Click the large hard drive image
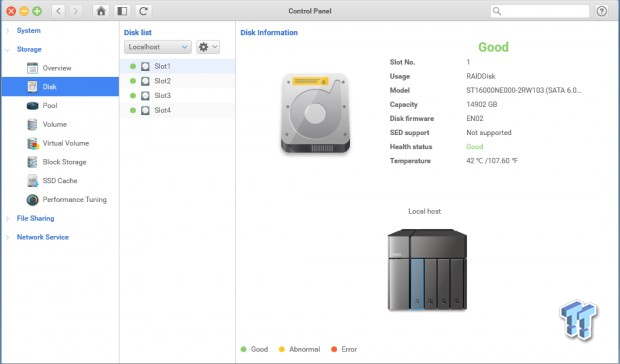Screen dimensions: 620x364 tap(316, 114)
